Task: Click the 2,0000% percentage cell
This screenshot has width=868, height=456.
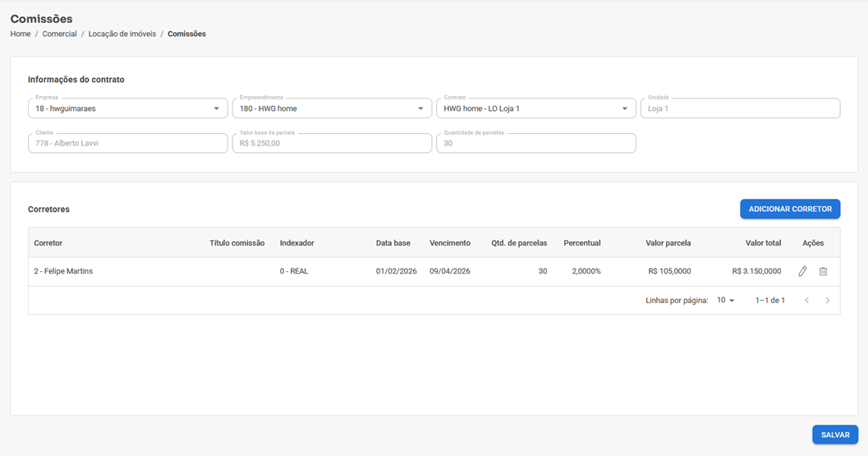Action: (586, 271)
